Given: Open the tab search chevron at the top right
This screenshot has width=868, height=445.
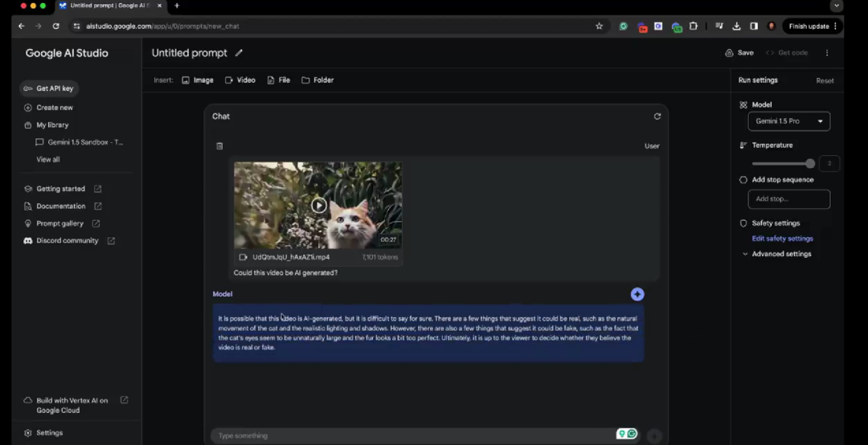Looking at the screenshot, I should (837, 6).
